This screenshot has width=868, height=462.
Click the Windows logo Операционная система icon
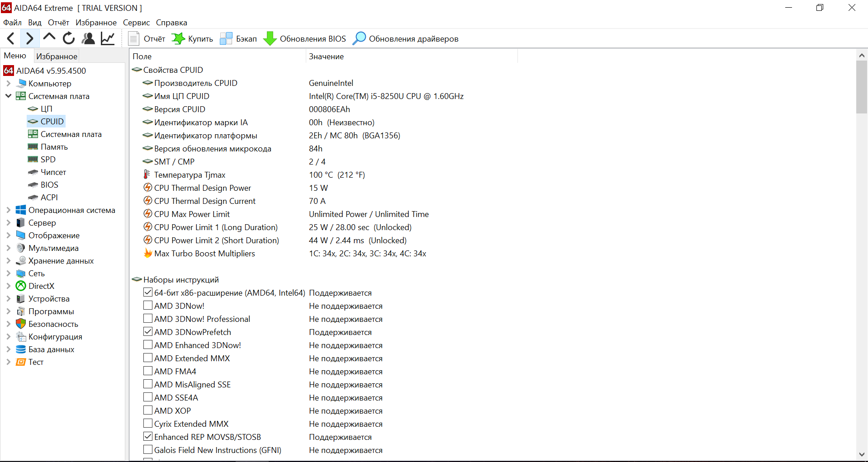click(x=21, y=210)
